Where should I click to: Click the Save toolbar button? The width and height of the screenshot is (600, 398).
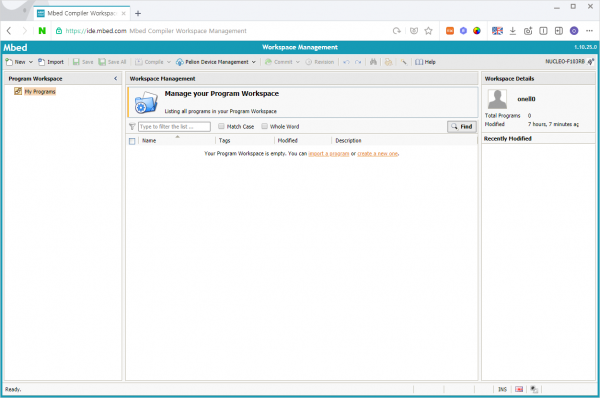tap(83, 62)
